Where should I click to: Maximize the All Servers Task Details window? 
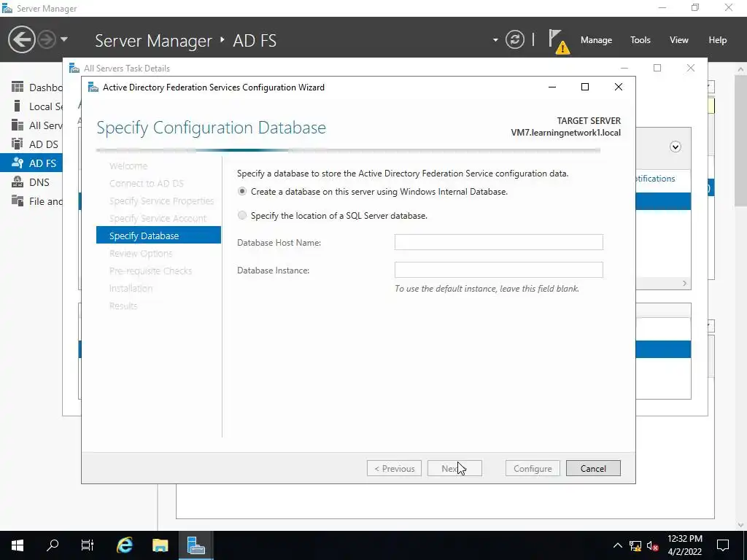(657, 68)
